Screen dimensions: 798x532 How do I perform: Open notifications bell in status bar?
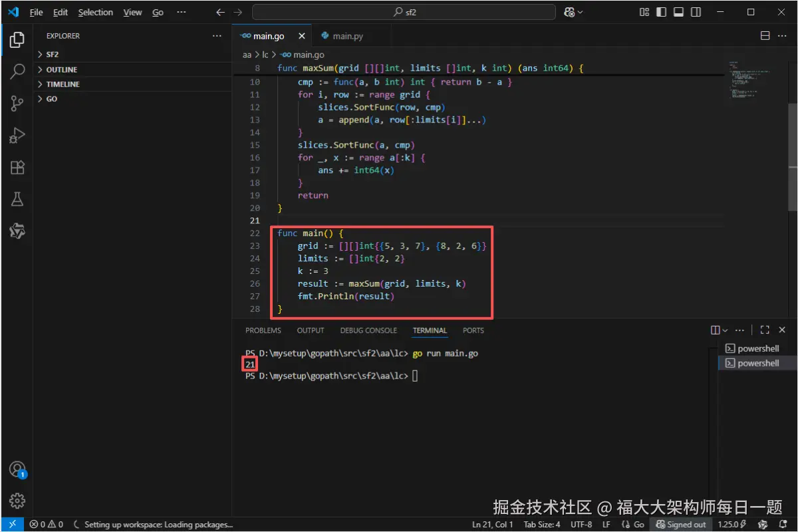[x=783, y=525]
